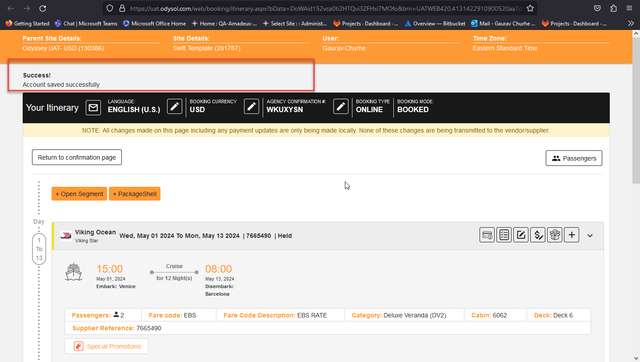
Task: Click the email itinerary envelope icon
Action: [93, 108]
